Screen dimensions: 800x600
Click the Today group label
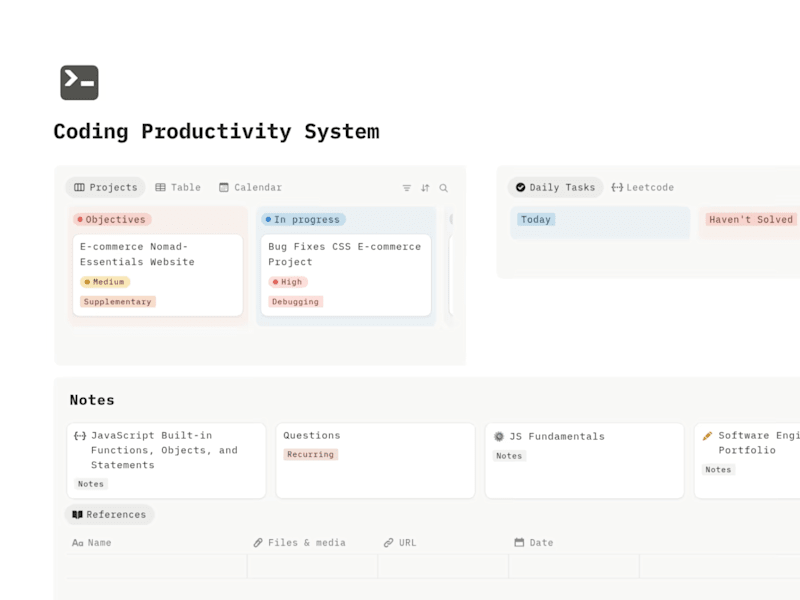tap(536, 219)
